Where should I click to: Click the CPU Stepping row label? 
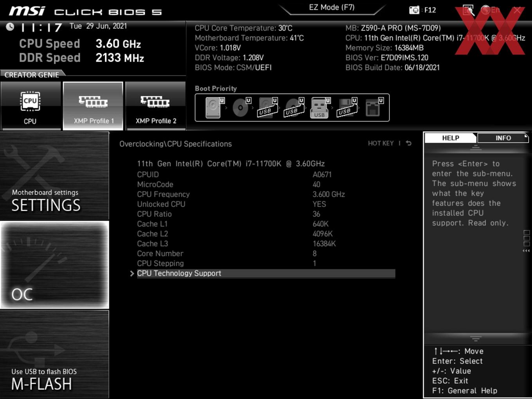160,263
